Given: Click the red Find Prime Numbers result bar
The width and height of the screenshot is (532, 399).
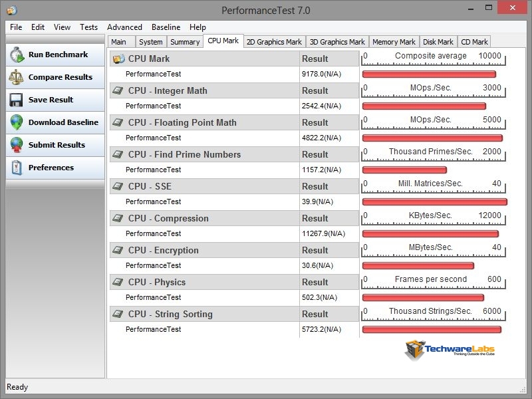Looking at the screenshot, I should pos(404,170).
